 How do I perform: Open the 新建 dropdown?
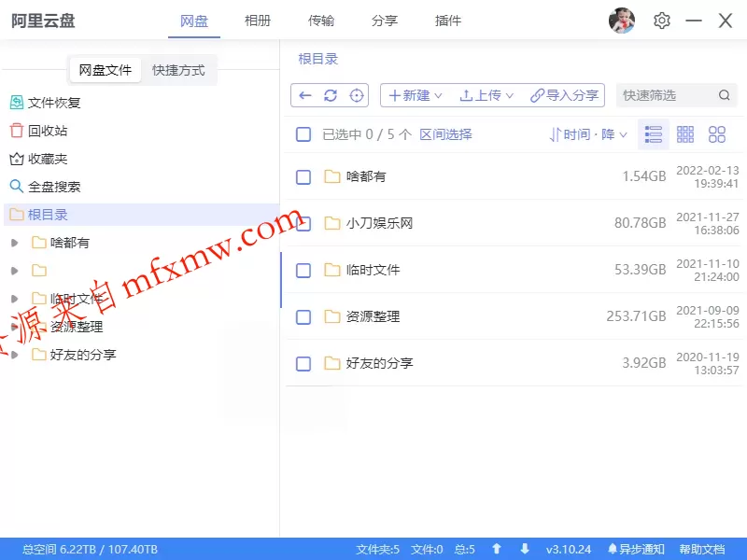click(416, 96)
